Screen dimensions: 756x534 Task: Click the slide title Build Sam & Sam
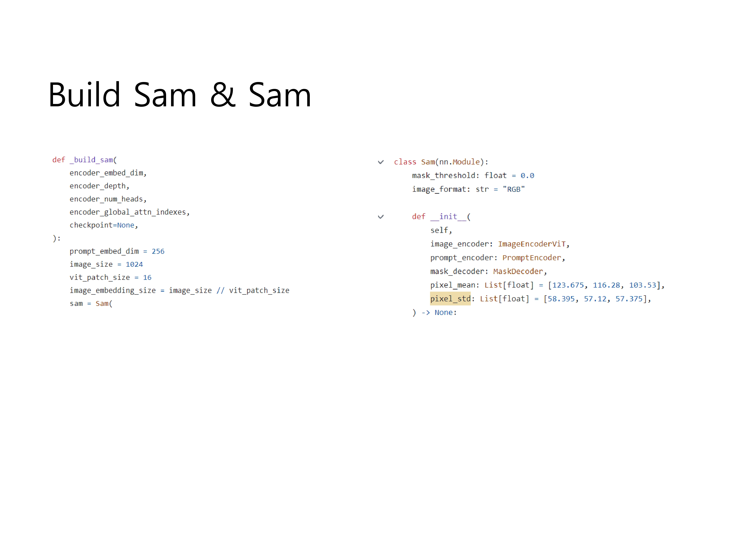point(180,95)
